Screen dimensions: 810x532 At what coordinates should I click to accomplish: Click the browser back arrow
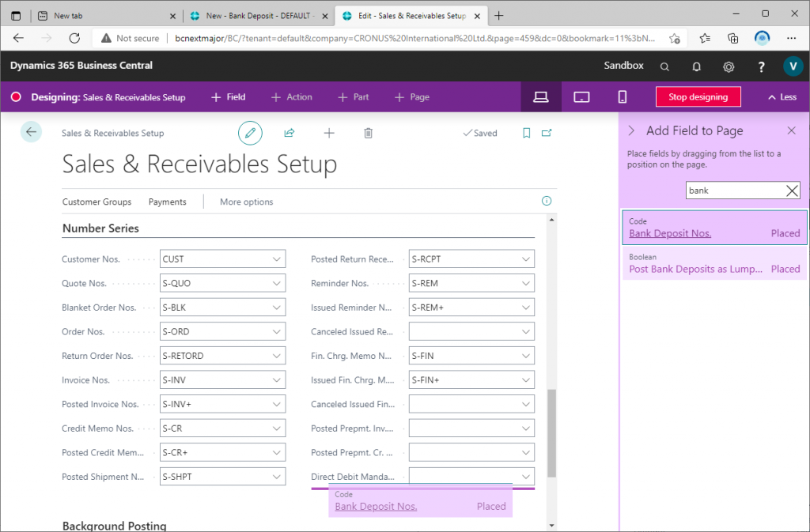tap(19, 38)
